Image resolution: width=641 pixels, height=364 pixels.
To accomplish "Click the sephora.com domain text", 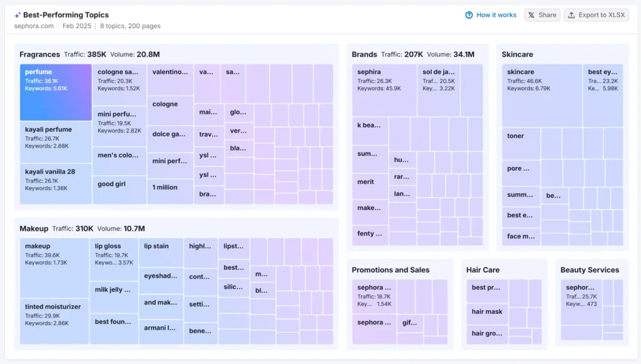I will (x=34, y=26).
